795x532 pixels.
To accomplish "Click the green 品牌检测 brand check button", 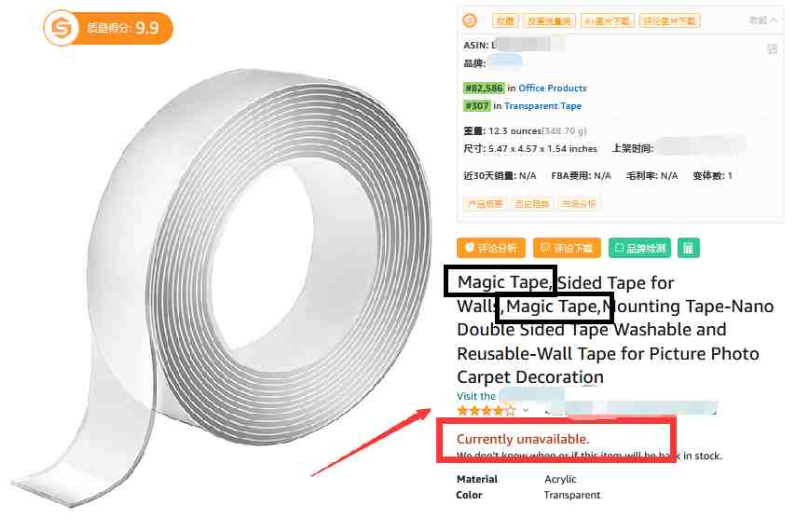I will tap(639, 248).
